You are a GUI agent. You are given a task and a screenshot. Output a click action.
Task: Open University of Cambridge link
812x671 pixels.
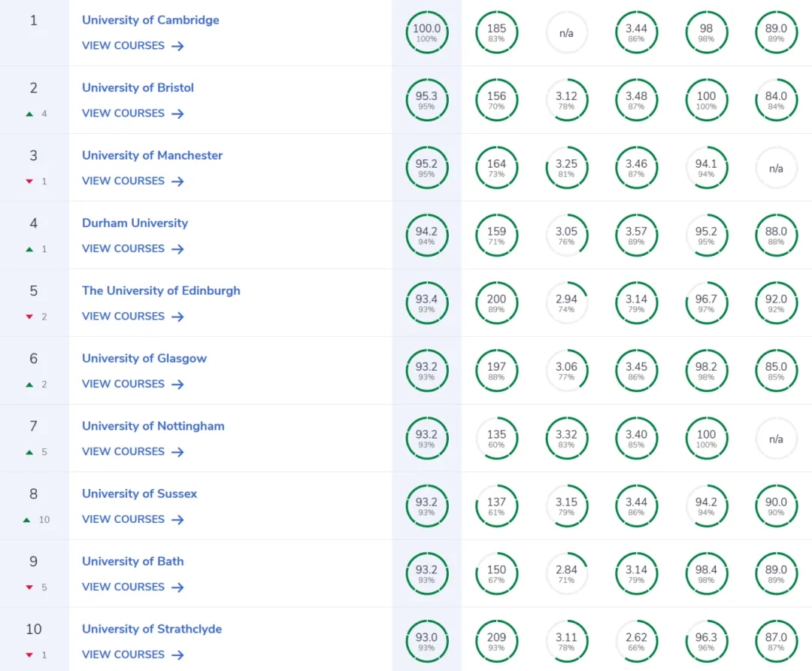[150, 20]
